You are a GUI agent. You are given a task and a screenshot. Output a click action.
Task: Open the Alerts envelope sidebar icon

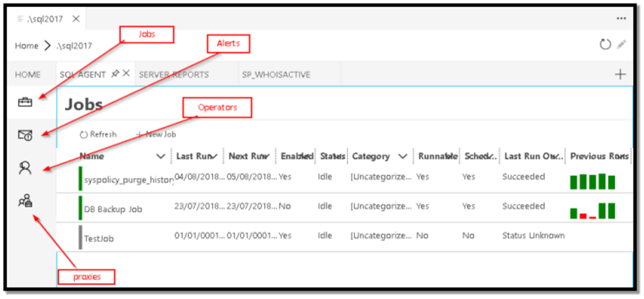click(25, 135)
